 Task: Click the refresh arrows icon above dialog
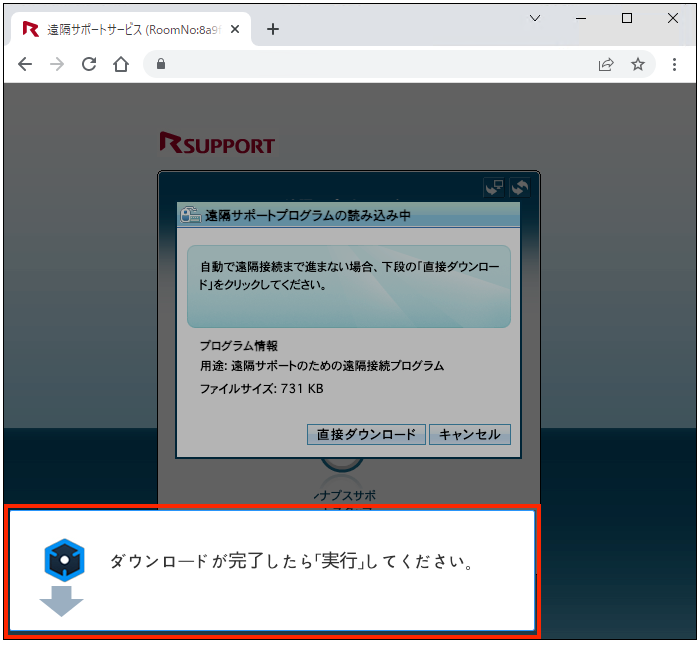click(x=519, y=187)
